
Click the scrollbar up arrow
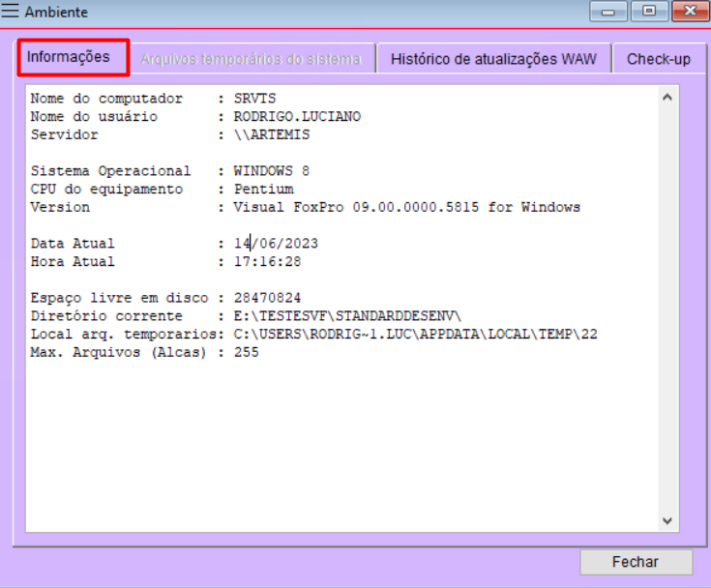coord(667,98)
